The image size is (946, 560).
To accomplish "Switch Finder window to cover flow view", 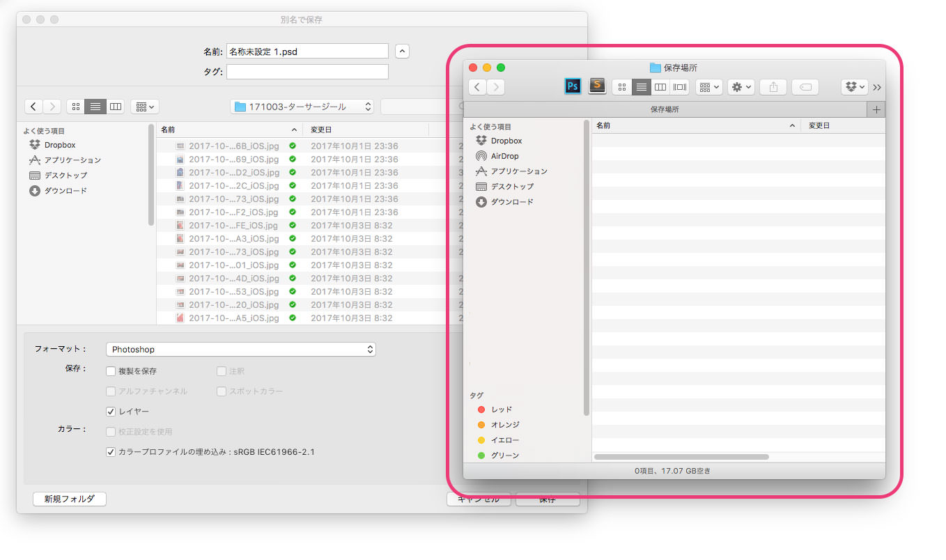I will click(x=680, y=87).
